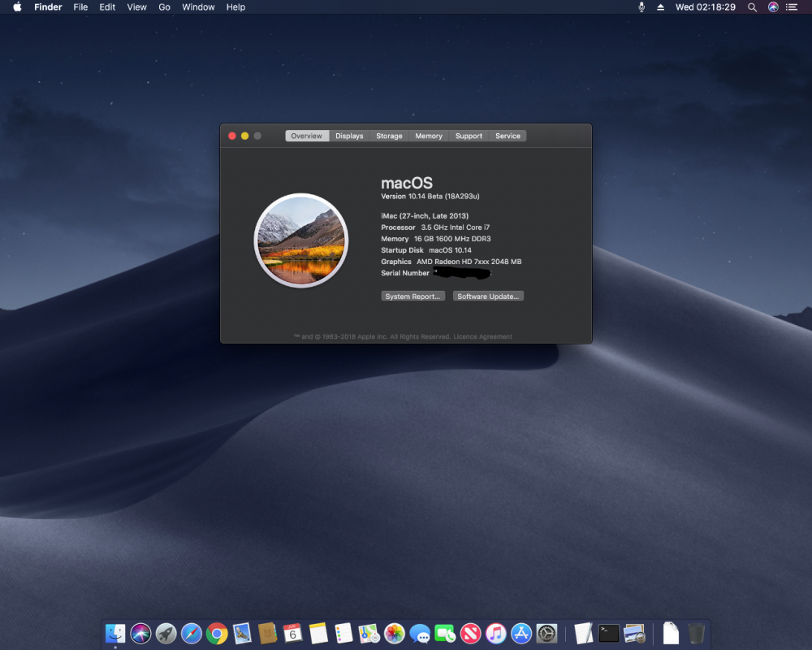Viewport: 812px width, 650px height.
Task: Click AMD Radeon HD 7xxx graphics text
Action: pyautogui.click(x=469, y=262)
